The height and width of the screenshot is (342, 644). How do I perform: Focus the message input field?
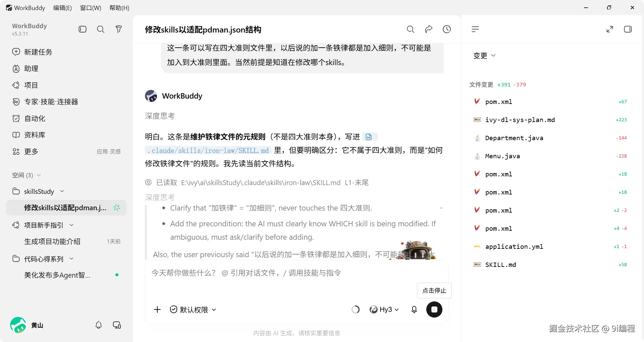(297, 273)
